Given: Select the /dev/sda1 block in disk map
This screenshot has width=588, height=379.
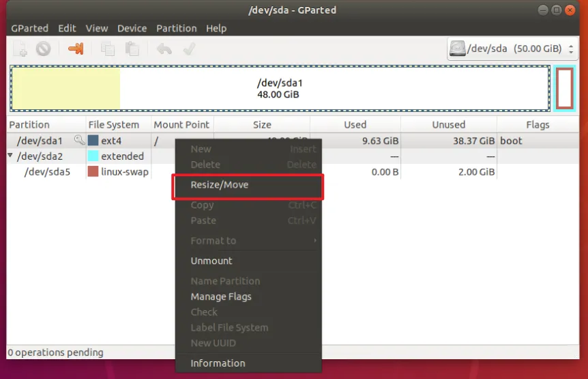Looking at the screenshot, I should 280,89.
